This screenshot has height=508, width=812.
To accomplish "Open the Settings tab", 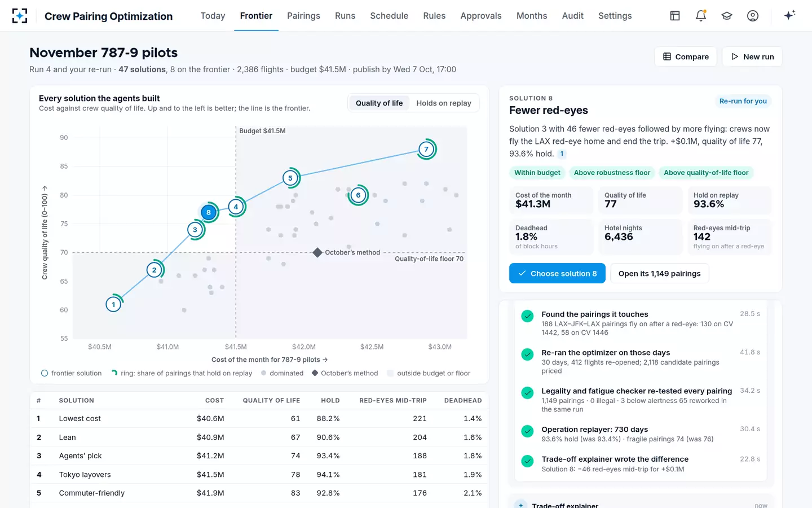I will click(615, 16).
